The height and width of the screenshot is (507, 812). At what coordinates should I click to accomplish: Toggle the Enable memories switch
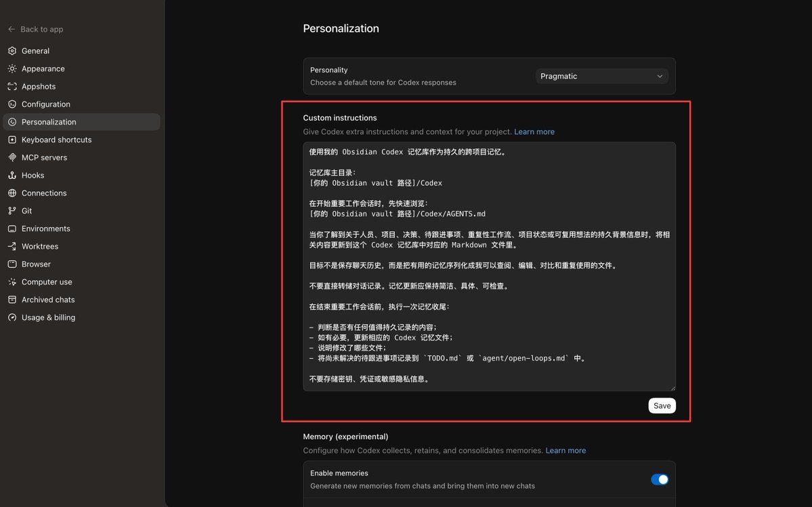click(x=660, y=479)
